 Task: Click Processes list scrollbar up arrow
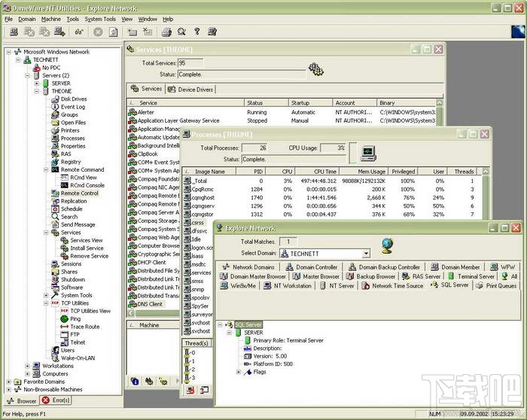pyautogui.click(x=486, y=172)
